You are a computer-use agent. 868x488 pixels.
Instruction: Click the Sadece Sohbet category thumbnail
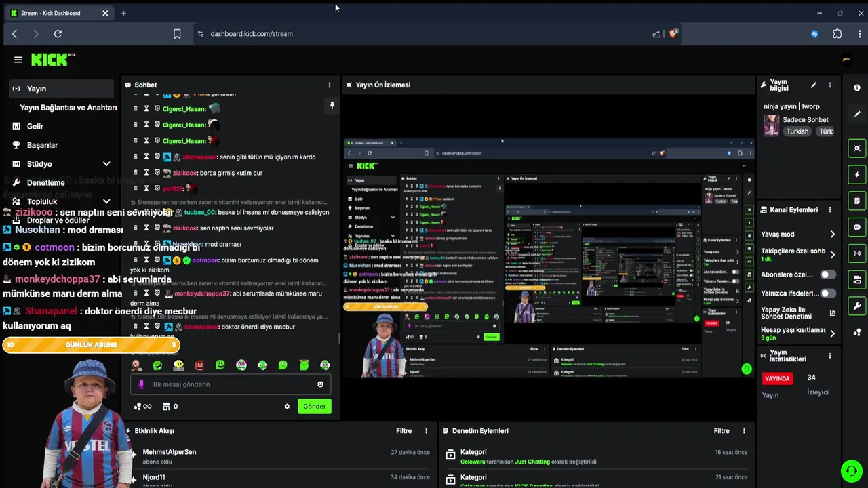click(772, 125)
